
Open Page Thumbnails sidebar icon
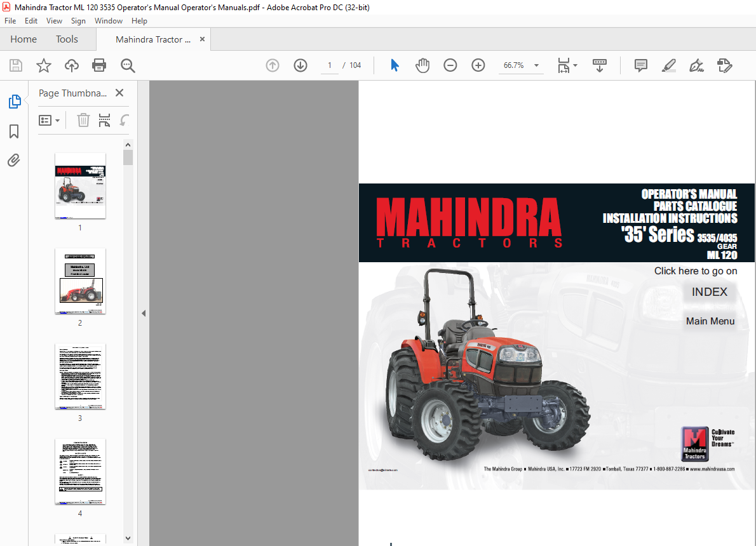tap(15, 102)
